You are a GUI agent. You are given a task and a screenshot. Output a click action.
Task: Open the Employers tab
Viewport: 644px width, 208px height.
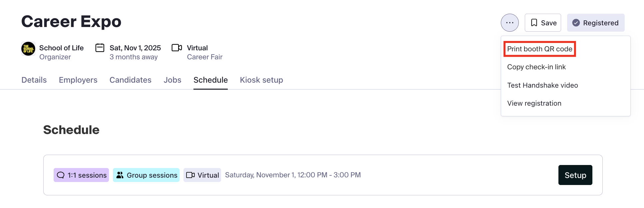[78, 80]
